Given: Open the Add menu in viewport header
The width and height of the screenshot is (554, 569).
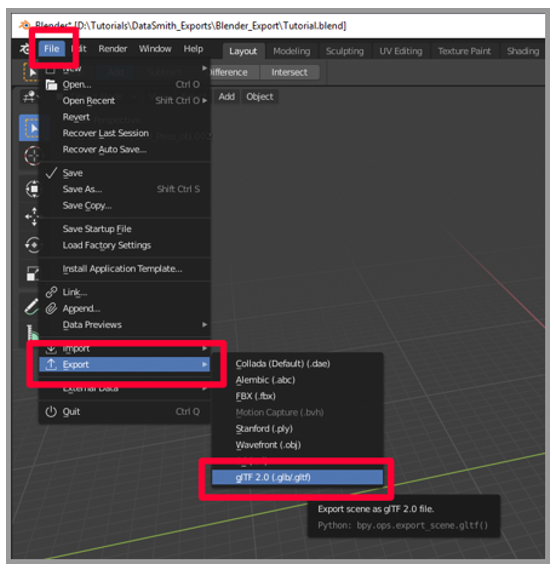Looking at the screenshot, I should click(x=226, y=97).
